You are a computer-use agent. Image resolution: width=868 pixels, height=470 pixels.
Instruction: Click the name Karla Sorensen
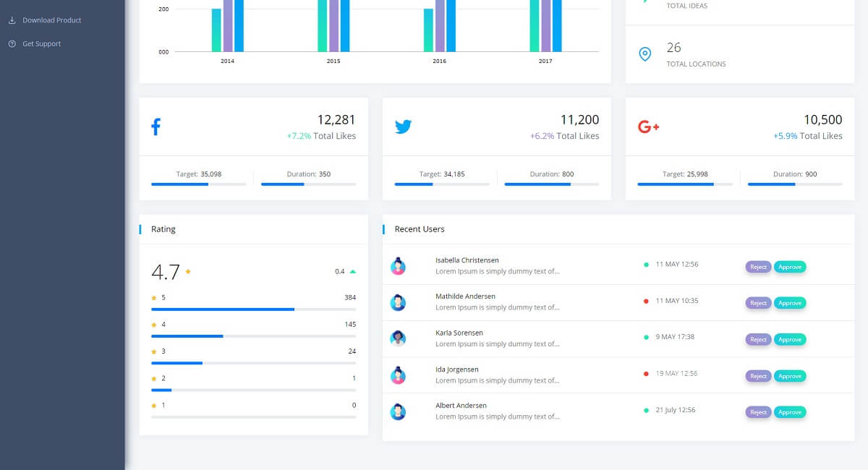(459, 333)
